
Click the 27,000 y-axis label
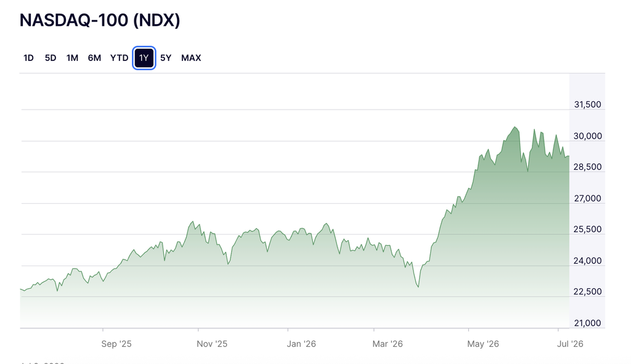point(587,198)
